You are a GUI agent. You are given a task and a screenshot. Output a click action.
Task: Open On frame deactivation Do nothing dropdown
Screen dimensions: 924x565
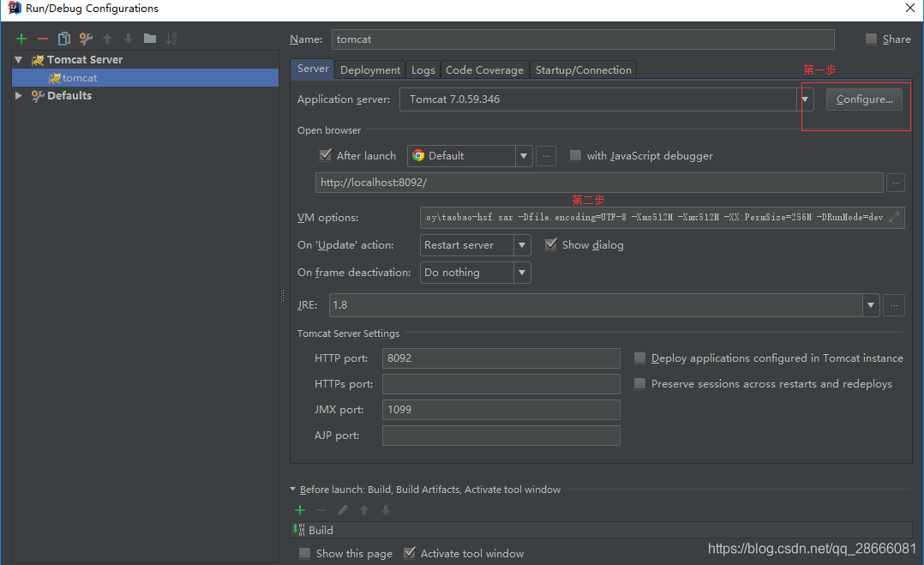click(522, 273)
